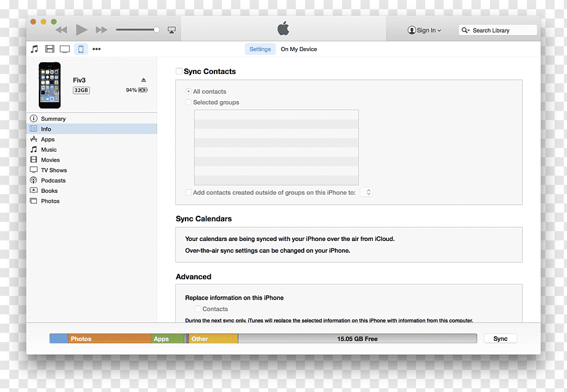Select the Selected groups radio button

(x=189, y=102)
